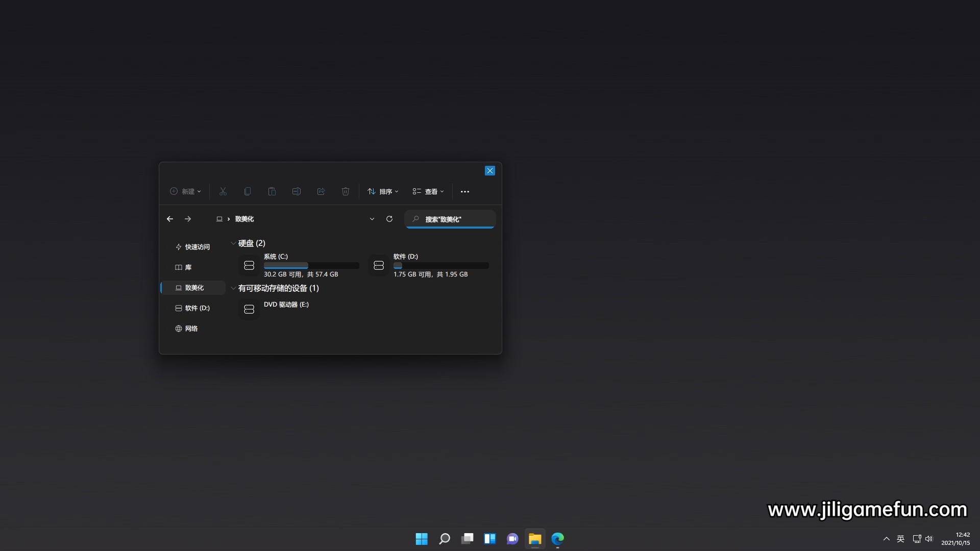Select 致美化 in the navigation pane
Screen dimensions: 980x551
click(193, 288)
